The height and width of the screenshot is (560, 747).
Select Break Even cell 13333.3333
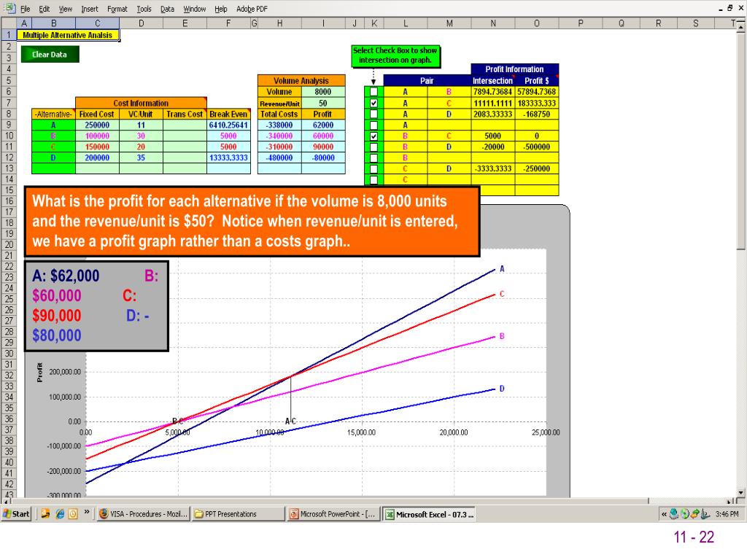228,158
